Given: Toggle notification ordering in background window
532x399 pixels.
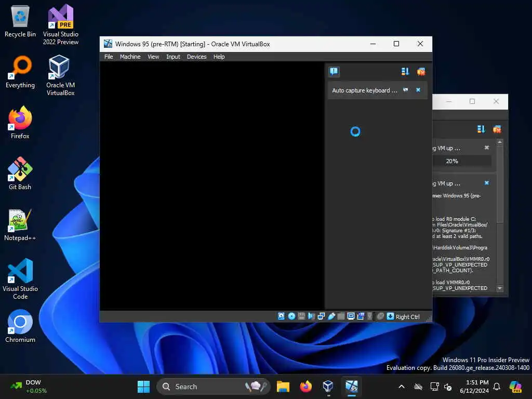Looking at the screenshot, I should click(481, 129).
